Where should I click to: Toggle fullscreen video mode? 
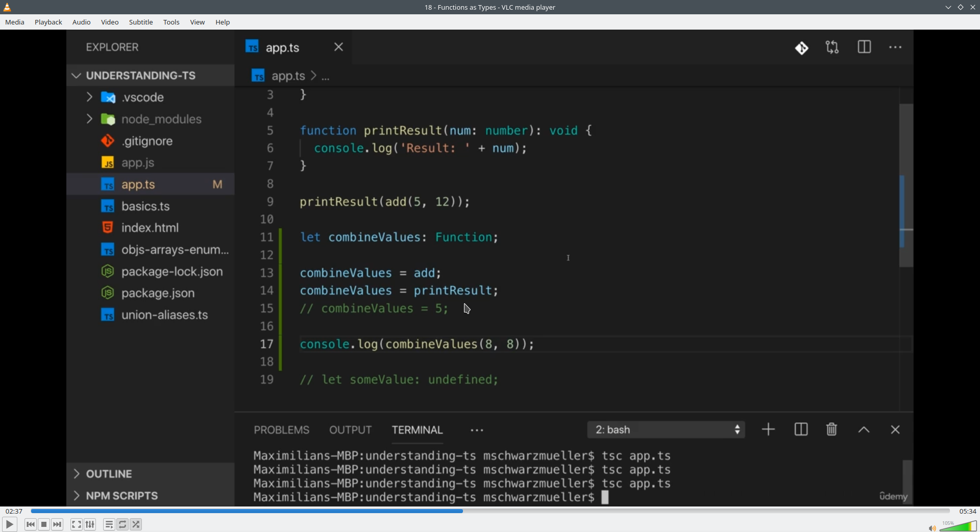click(x=76, y=524)
